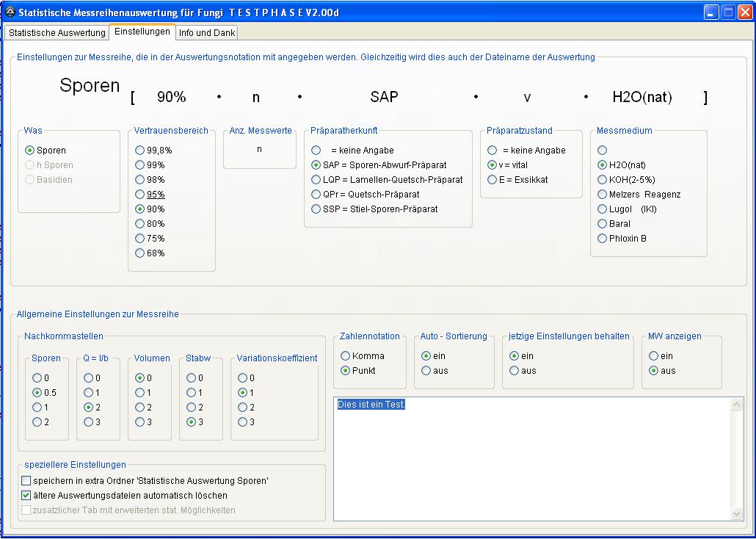The image size is (756, 539).
Task: Choose Melzers Reagenz medium
Action: pos(603,195)
